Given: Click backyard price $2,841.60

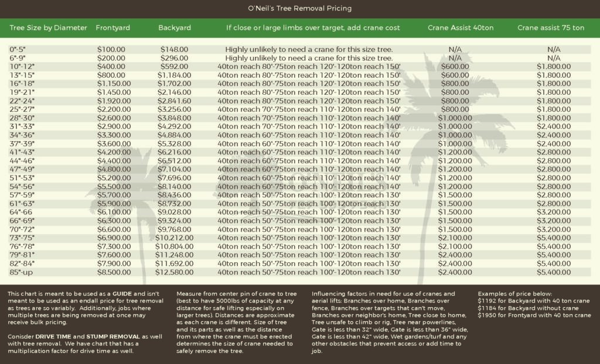Looking at the screenshot, I should [175, 101].
